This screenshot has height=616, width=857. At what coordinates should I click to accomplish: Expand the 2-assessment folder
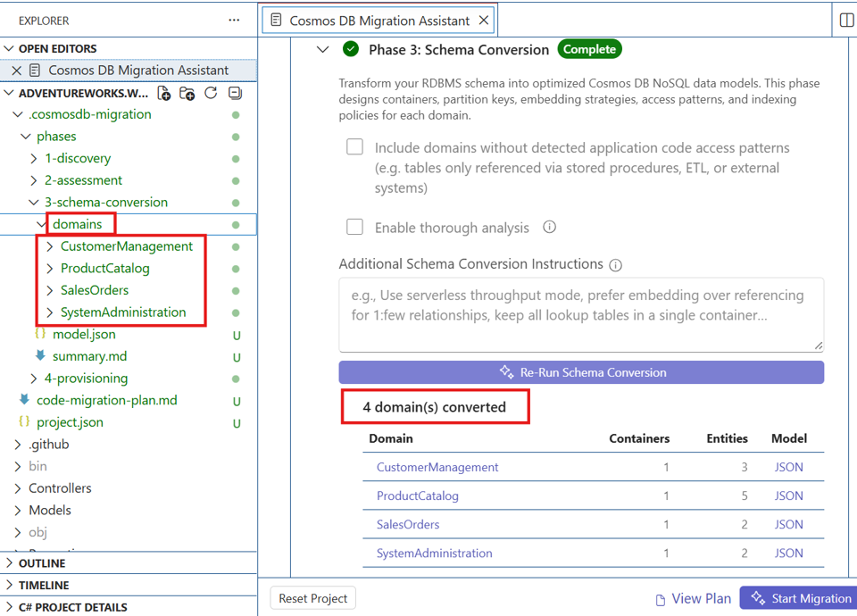click(x=34, y=180)
